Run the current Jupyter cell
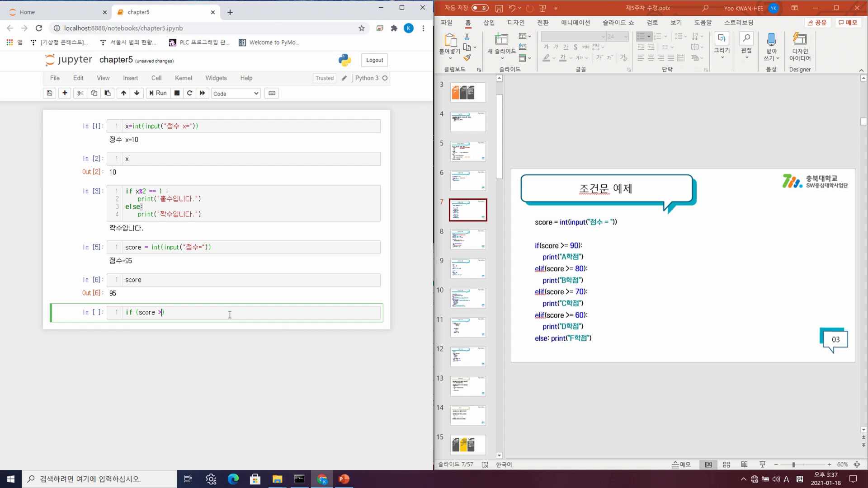Viewport: 868px width, 488px height. [x=158, y=93]
